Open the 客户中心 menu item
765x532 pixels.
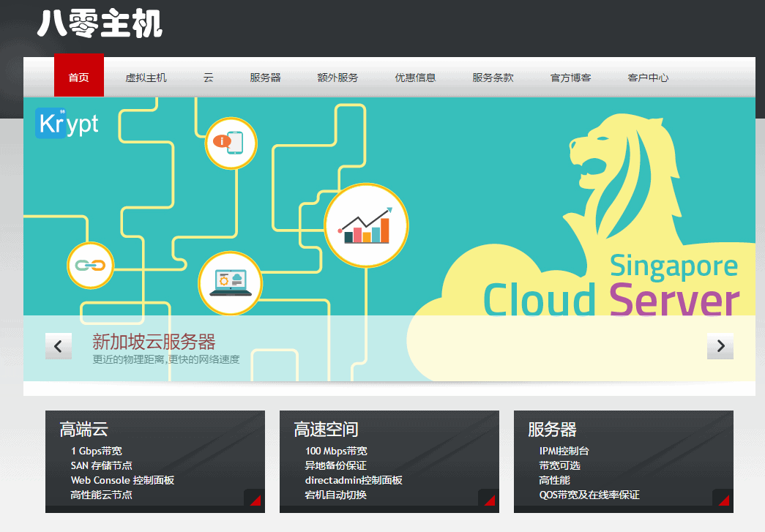[648, 78]
